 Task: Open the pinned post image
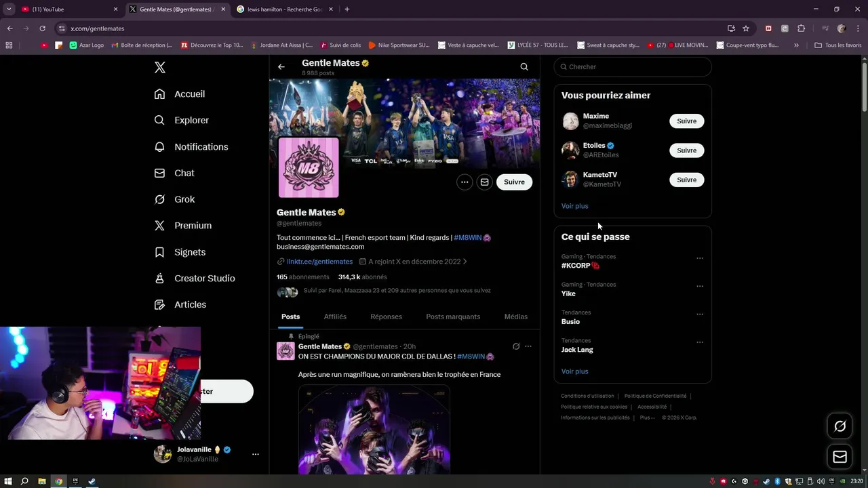[374, 430]
